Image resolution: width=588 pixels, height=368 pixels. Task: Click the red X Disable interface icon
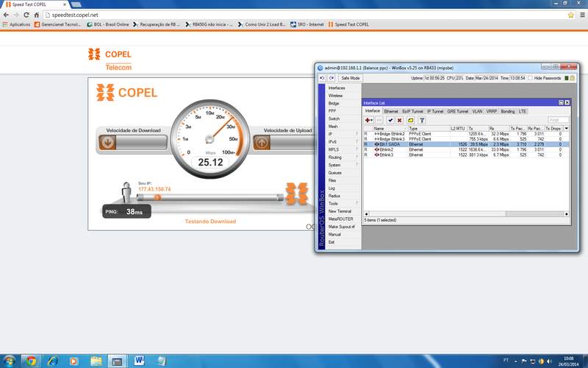pos(399,120)
